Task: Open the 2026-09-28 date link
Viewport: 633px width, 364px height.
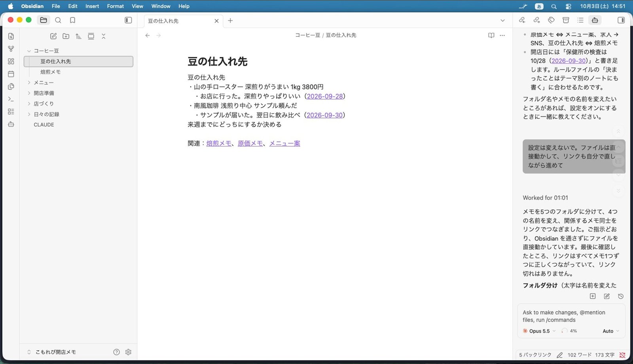Action: (x=325, y=96)
